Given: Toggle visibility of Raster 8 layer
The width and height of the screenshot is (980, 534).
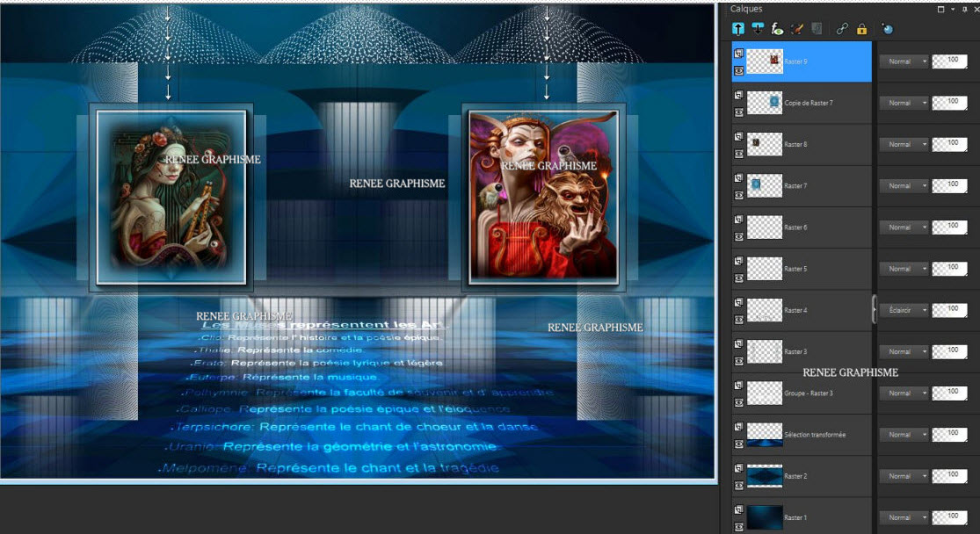Looking at the screenshot, I should click(x=739, y=154).
